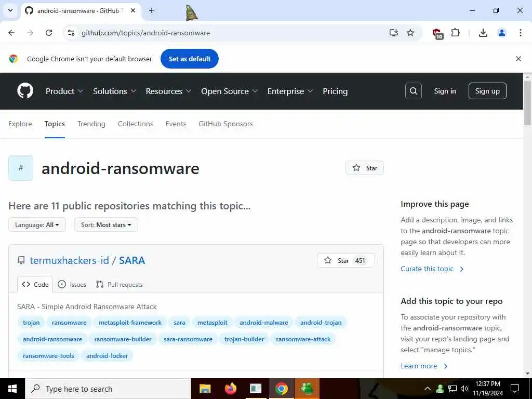This screenshot has height=399, width=532.
Task: Click the Chrome icon in taskbar
Action: [281, 389]
